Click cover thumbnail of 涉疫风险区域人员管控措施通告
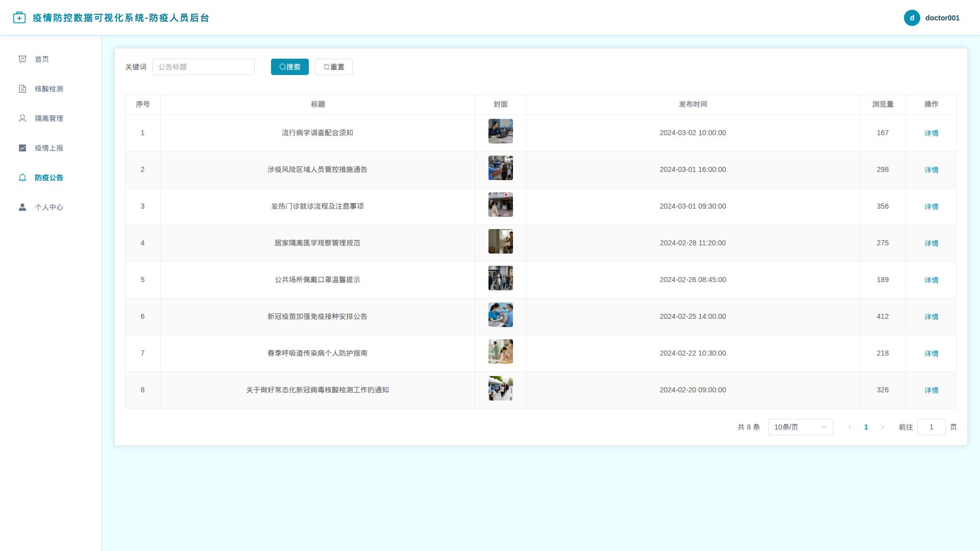Screen dimensions: 980x551 click(x=501, y=168)
